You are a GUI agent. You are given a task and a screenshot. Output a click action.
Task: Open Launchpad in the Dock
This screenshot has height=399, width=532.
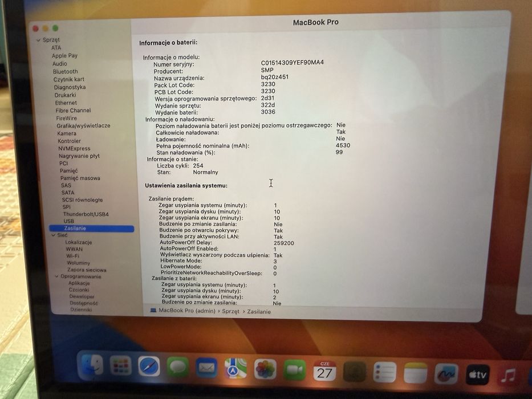coord(120,367)
